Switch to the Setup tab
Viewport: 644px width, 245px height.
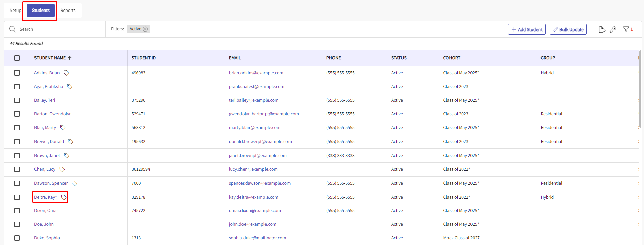tap(15, 11)
